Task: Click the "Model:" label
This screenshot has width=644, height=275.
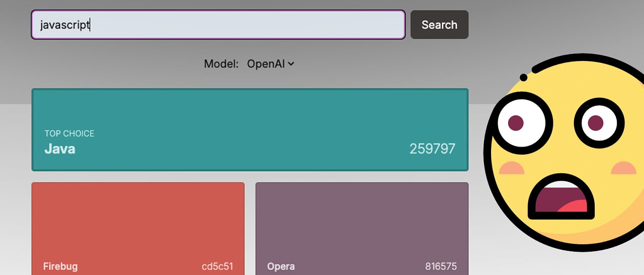Action: [221, 64]
